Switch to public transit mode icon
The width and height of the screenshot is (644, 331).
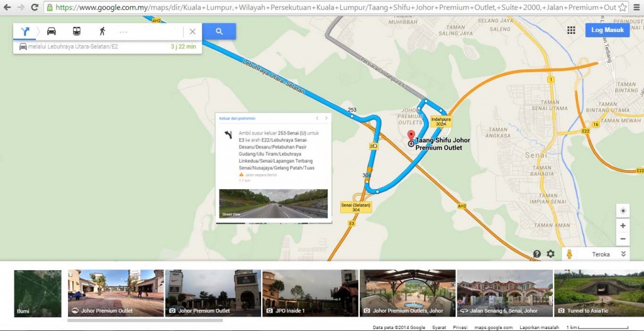point(76,31)
